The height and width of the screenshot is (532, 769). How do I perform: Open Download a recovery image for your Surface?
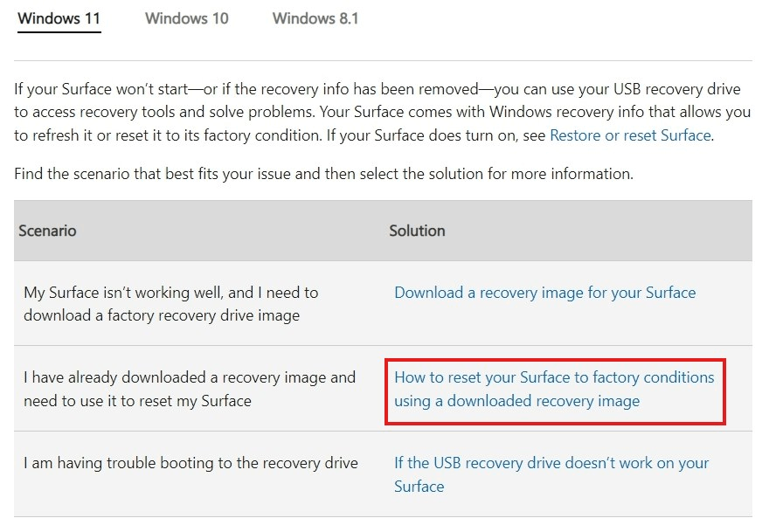pyautogui.click(x=545, y=293)
